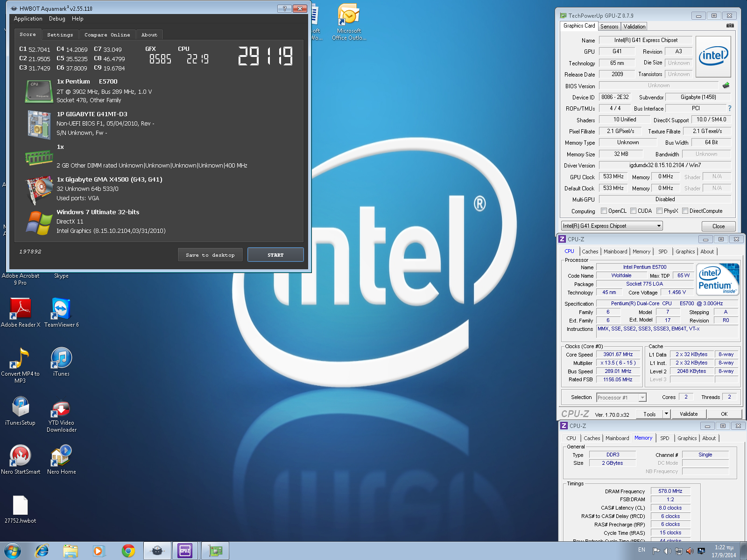
Task: Open Convert MP4 to MP3 shortcut
Action: 20,365
